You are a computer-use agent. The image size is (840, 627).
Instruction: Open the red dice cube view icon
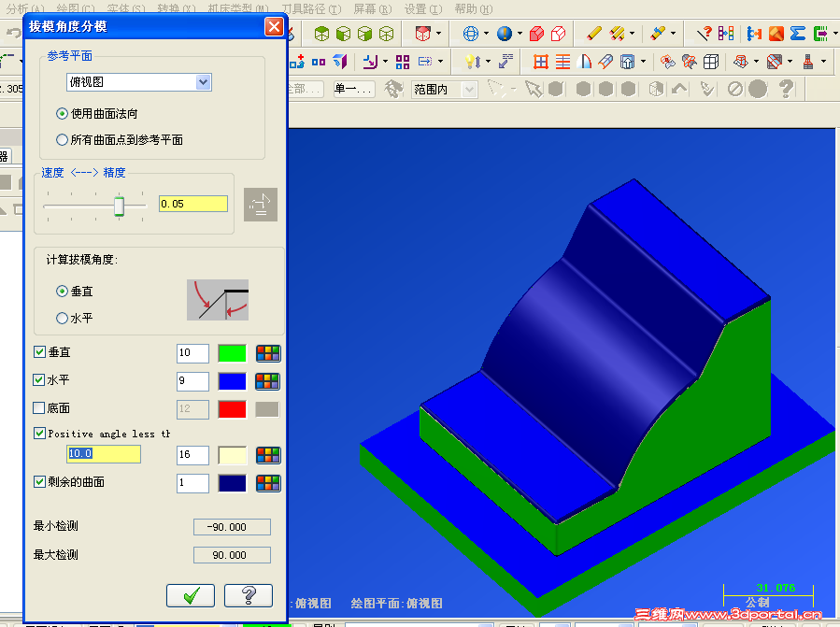pyautogui.click(x=423, y=34)
